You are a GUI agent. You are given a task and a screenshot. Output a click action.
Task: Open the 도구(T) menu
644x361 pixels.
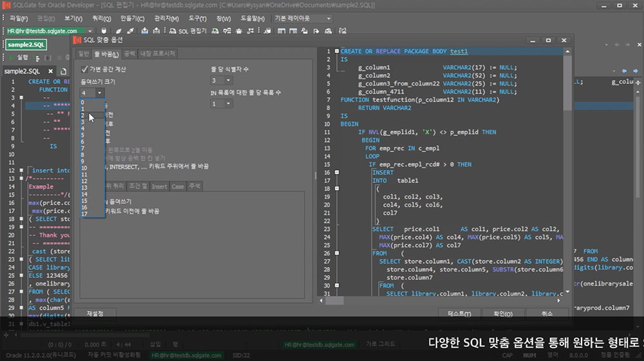click(198, 19)
